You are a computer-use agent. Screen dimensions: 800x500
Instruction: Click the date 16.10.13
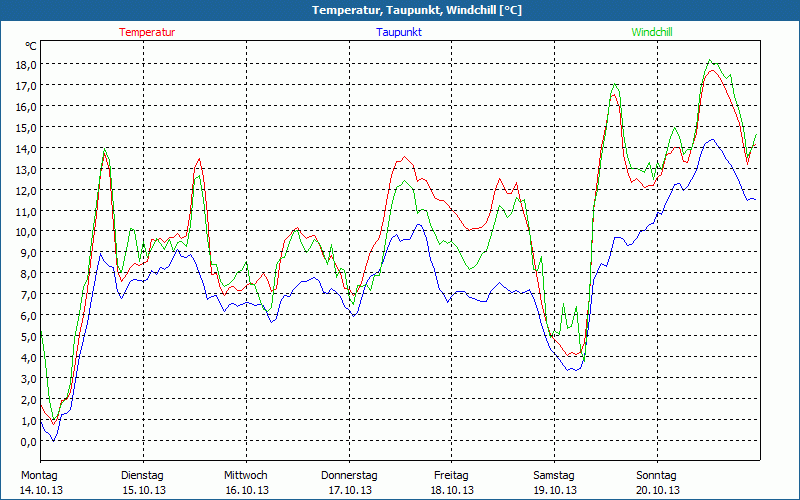[x=247, y=490]
